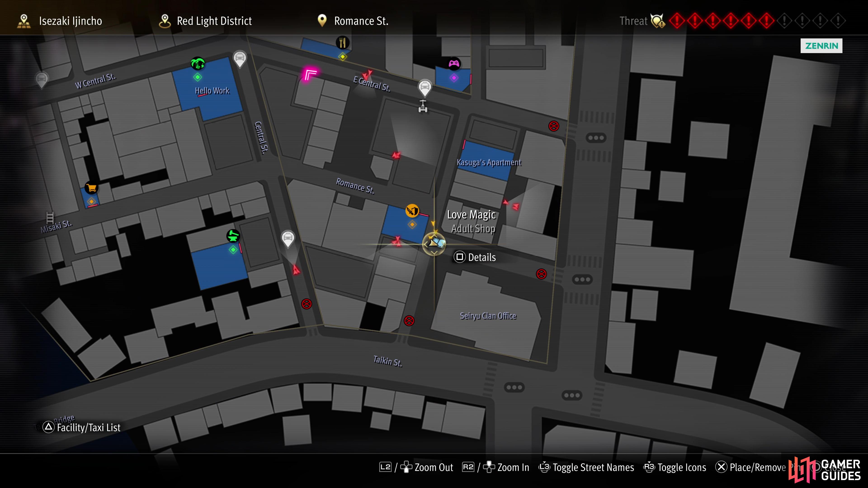Click the red blocked marker near Kasuga's Apartment
868x488 pixels.
click(x=554, y=126)
